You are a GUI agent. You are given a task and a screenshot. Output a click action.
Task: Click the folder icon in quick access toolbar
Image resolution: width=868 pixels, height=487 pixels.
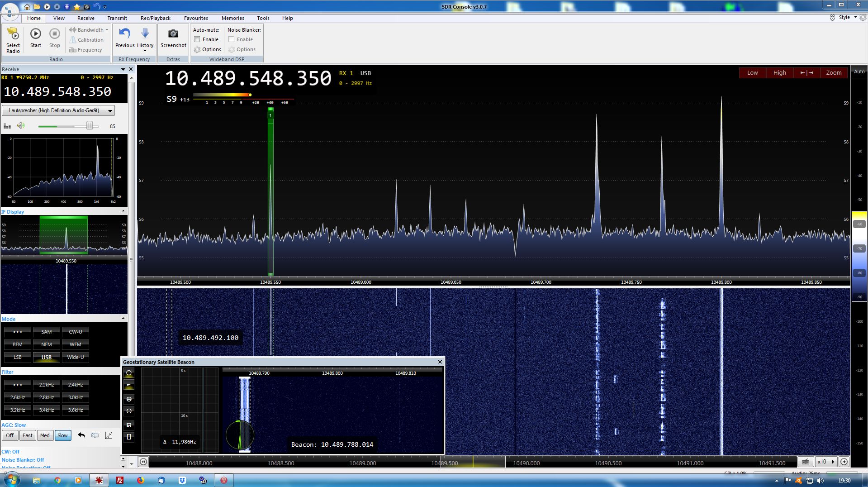(37, 7)
